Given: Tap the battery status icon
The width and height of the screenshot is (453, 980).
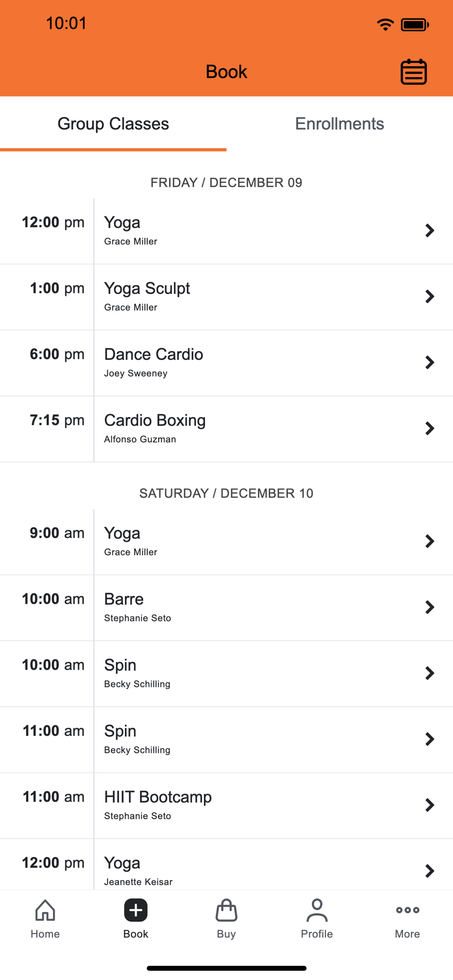Looking at the screenshot, I should [415, 24].
